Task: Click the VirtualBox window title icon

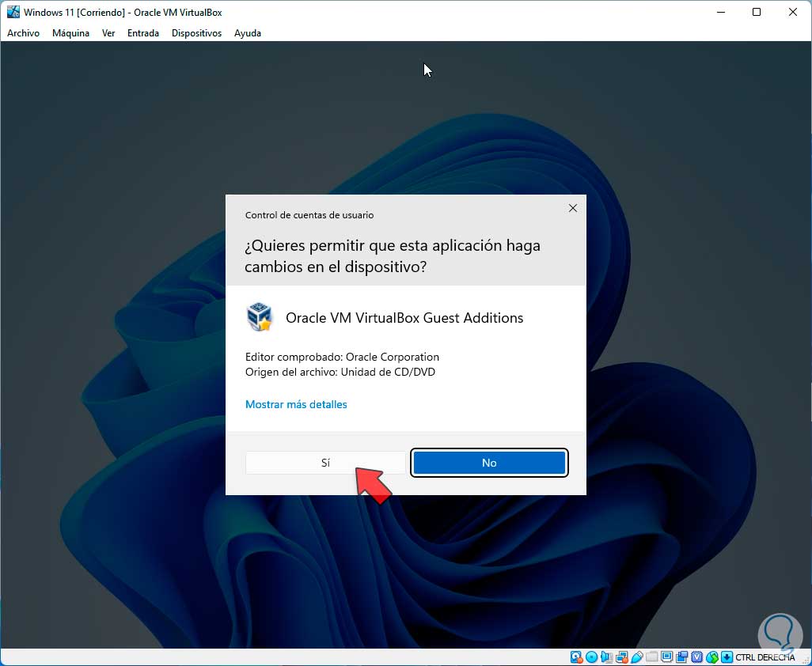Action: pyautogui.click(x=13, y=12)
